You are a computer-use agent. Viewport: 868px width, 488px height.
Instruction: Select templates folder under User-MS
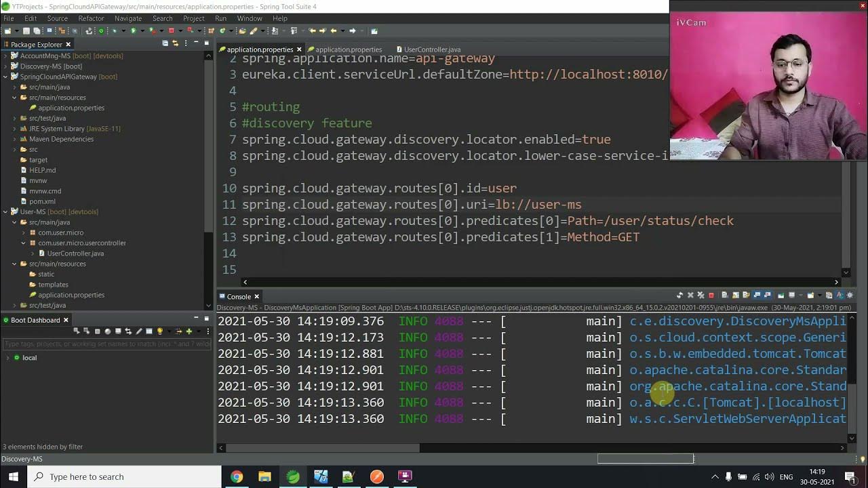coord(53,285)
